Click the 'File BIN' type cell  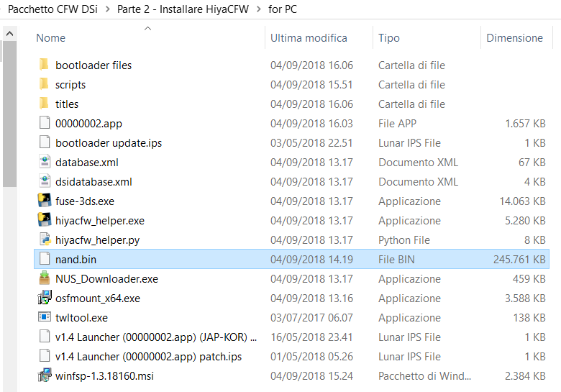tap(396, 259)
